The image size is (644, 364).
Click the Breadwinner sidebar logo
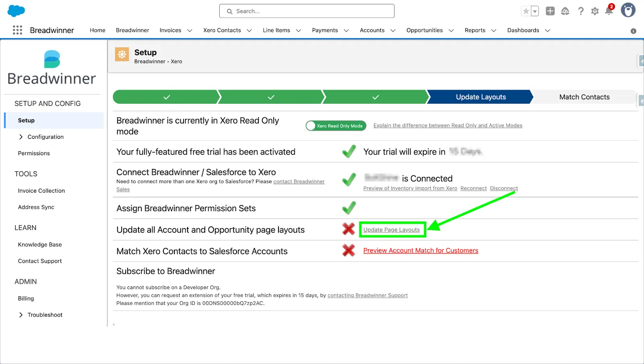[52, 68]
